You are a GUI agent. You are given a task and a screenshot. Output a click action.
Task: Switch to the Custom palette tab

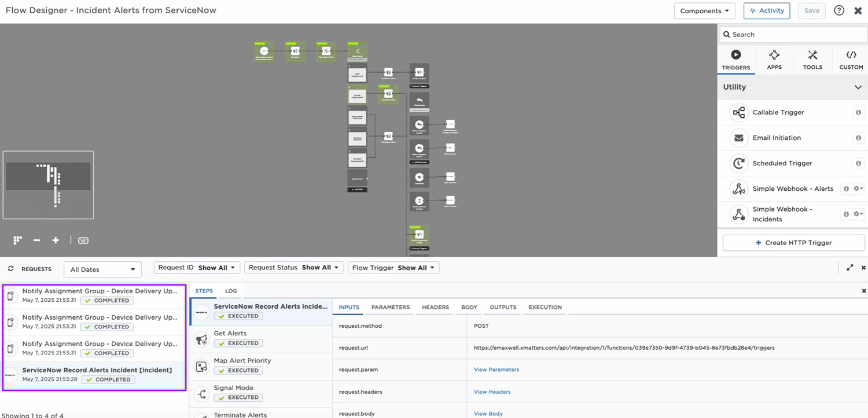pos(851,60)
